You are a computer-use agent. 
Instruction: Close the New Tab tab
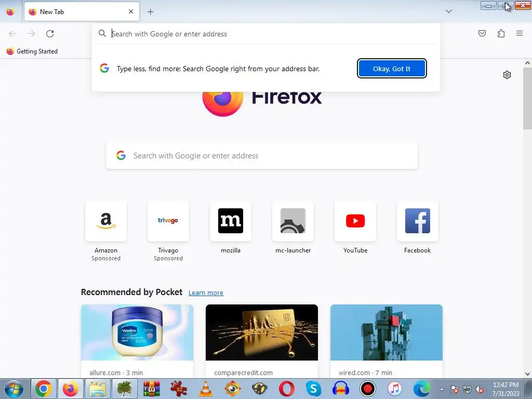(131, 11)
